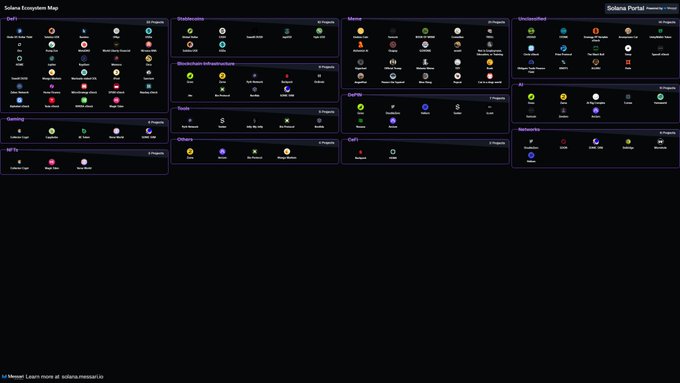The width and height of the screenshot is (680, 383).
Task: Open Bio Protocol in Blockchain Infrastructure
Action: coord(222,89)
